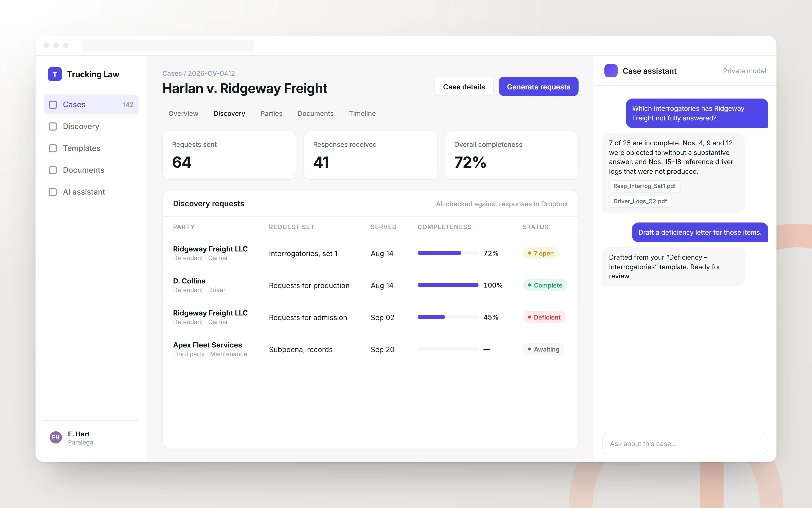Click the Trucking Law "T" logo icon
This screenshot has width=812, height=508.
(x=55, y=74)
